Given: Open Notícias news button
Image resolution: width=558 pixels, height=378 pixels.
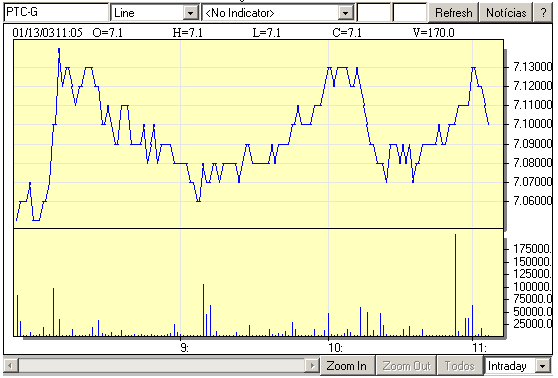Looking at the screenshot, I should [506, 13].
